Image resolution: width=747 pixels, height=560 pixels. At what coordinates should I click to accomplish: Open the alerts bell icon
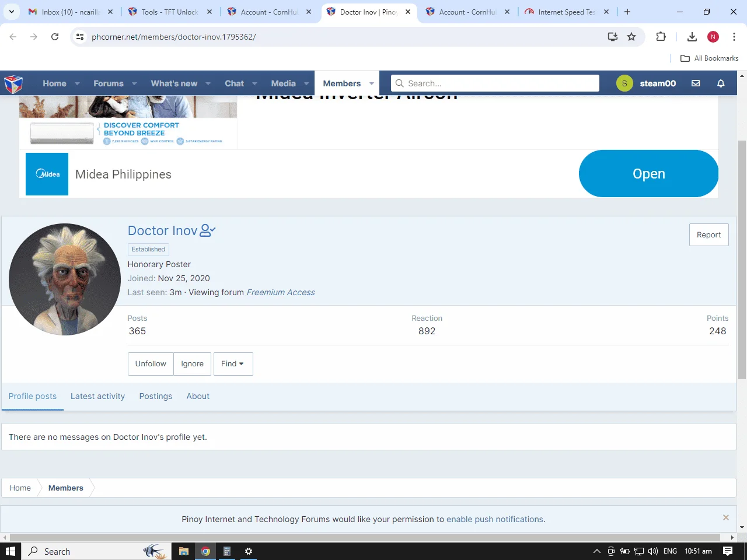pos(721,83)
